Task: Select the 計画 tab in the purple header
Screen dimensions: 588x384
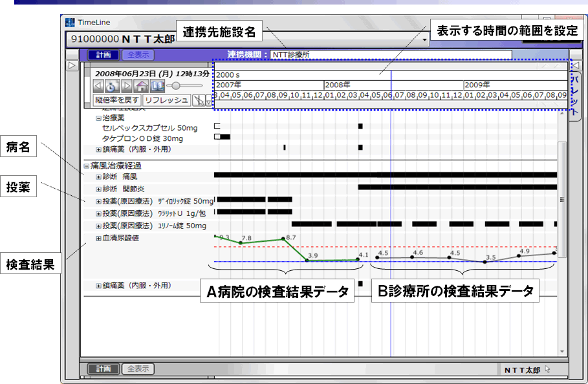Action: 103,55
